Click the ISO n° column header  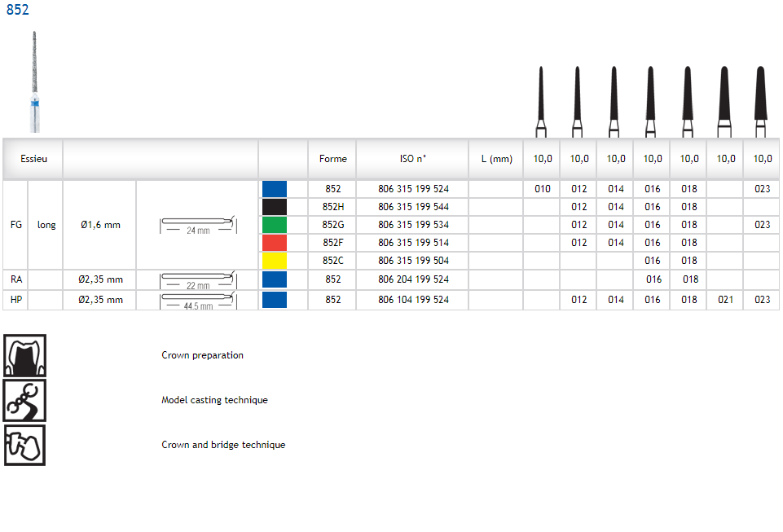click(x=412, y=159)
